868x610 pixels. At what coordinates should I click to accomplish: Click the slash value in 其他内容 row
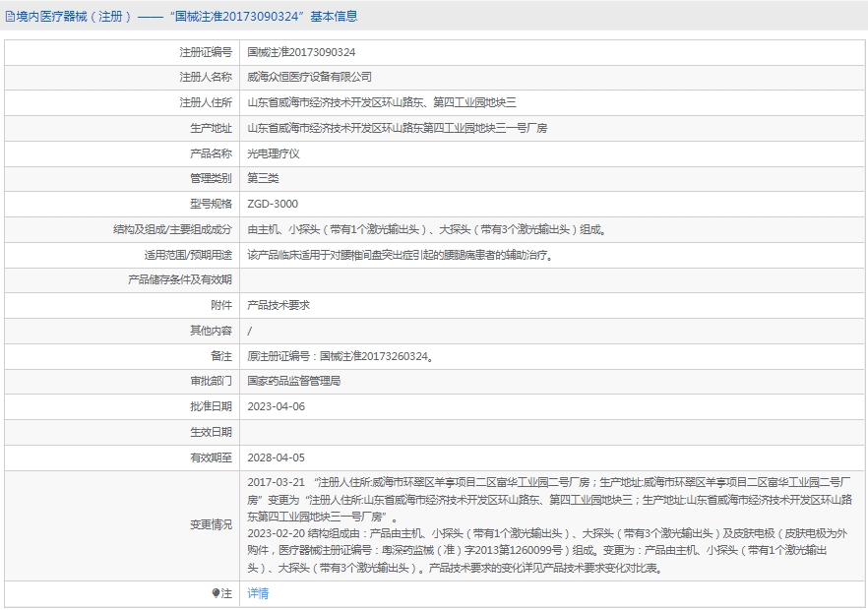[x=250, y=331]
